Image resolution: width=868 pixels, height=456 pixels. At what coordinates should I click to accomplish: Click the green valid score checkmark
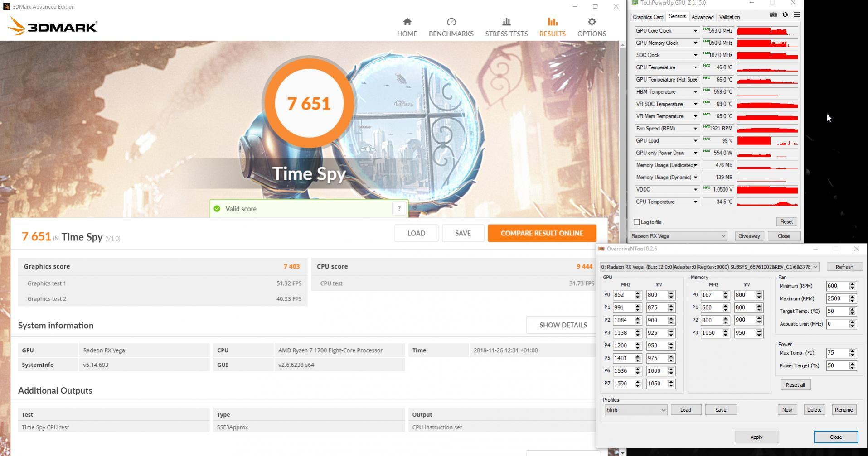tap(217, 209)
